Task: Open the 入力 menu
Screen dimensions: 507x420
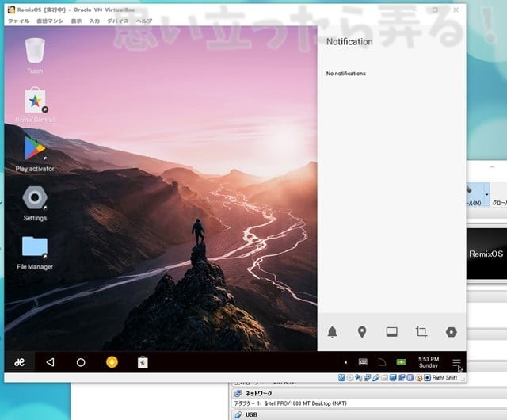Action: [94, 21]
